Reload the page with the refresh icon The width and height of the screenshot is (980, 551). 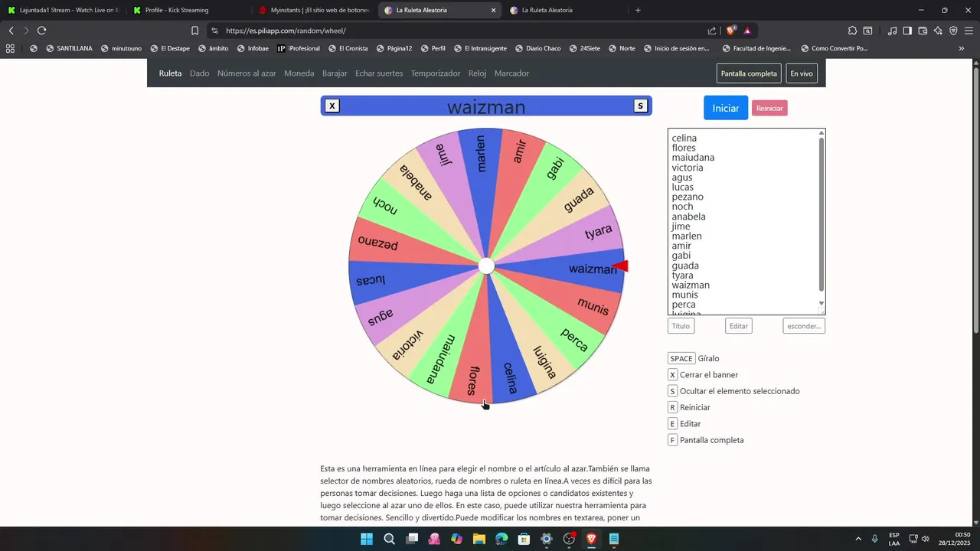[x=41, y=31]
